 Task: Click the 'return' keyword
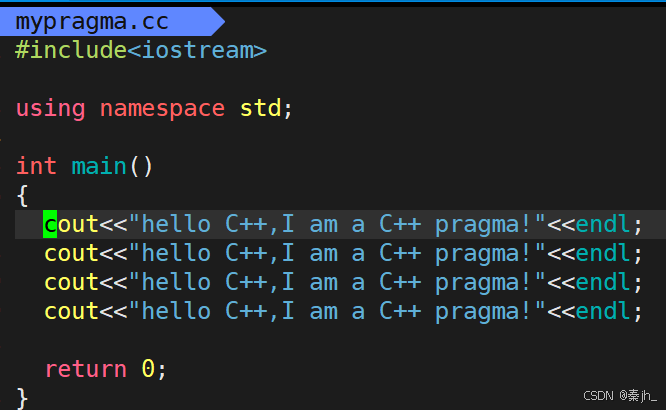tap(85, 369)
